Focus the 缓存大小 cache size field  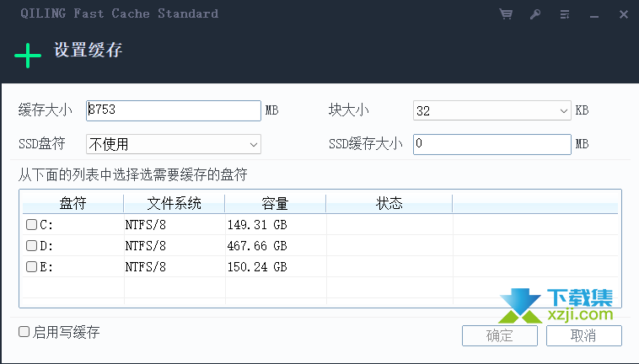coord(174,110)
